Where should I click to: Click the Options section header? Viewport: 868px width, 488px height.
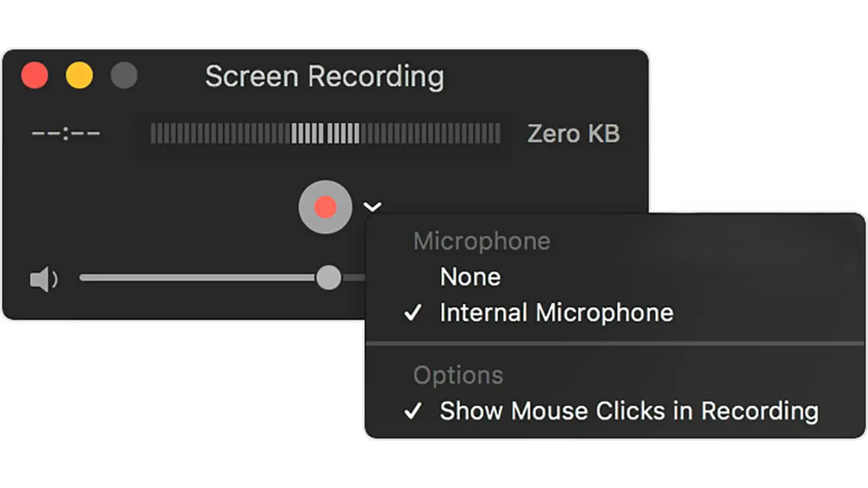(458, 375)
